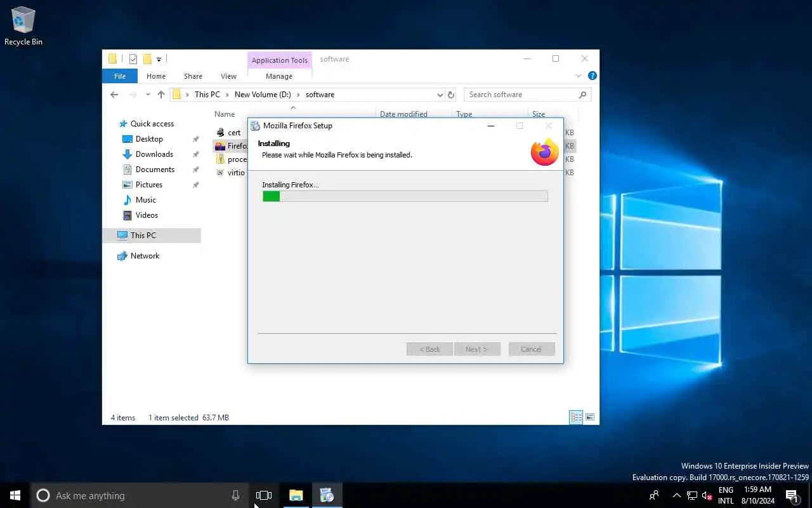Image resolution: width=812 pixels, height=508 pixels.
Task: Open the File menu in File Explorer
Action: pos(120,76)
